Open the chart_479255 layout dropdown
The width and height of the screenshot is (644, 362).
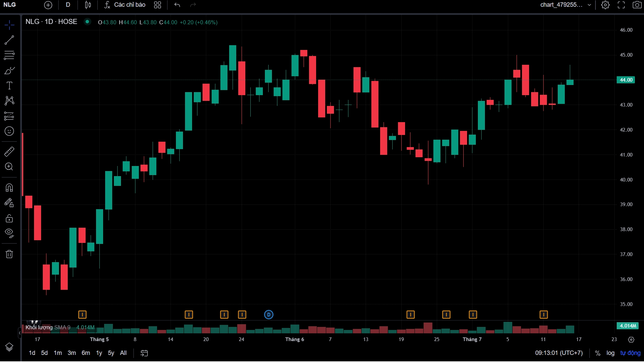pos(566,5)
